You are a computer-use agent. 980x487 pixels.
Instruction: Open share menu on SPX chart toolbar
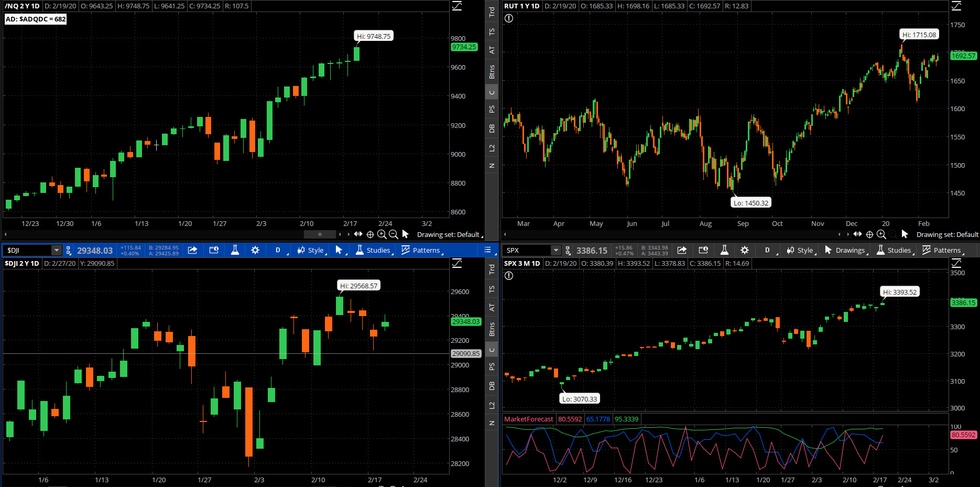(x=682, y=250)
